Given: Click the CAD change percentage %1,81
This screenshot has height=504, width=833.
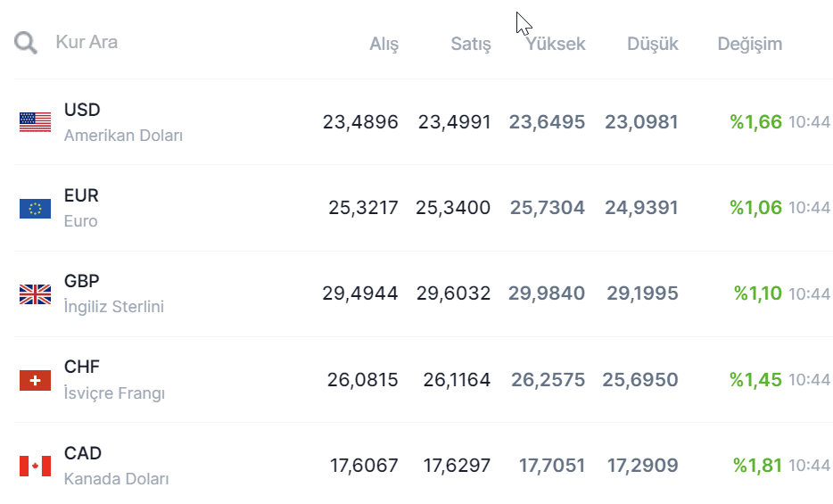Looking at the screenshot, I should click(x=758, y=466).
